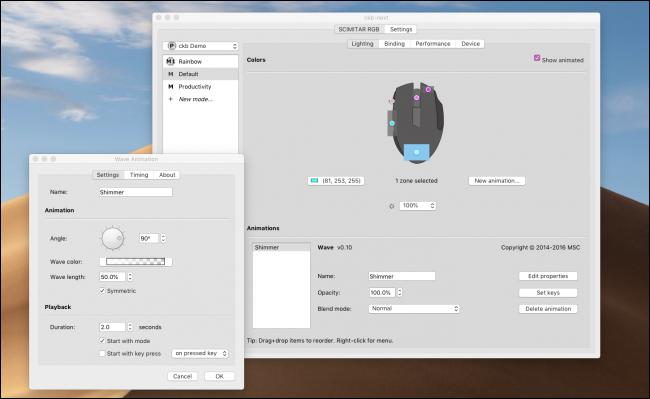Select the Rainbow mode M1 icon
The height and width of the screenshot is (399, 650).
[x=170, y=61]
